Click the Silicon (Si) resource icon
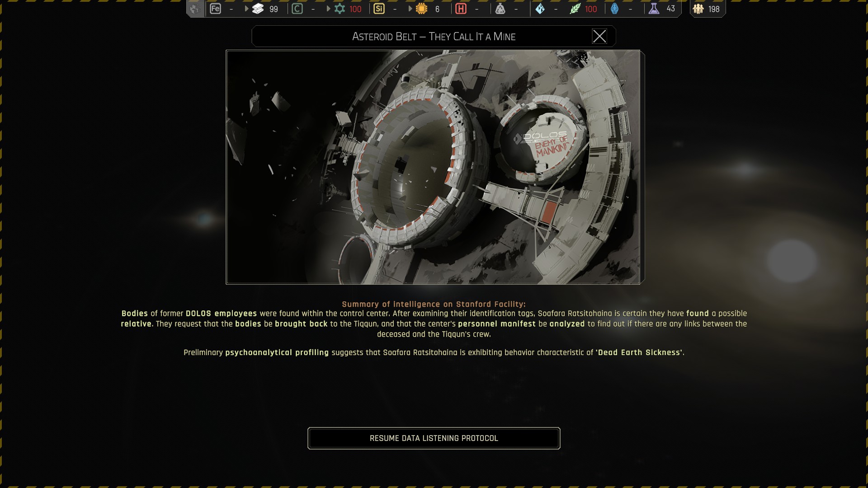Image resolution: width=868 pixels, height=488 pixels. [379, 9]
